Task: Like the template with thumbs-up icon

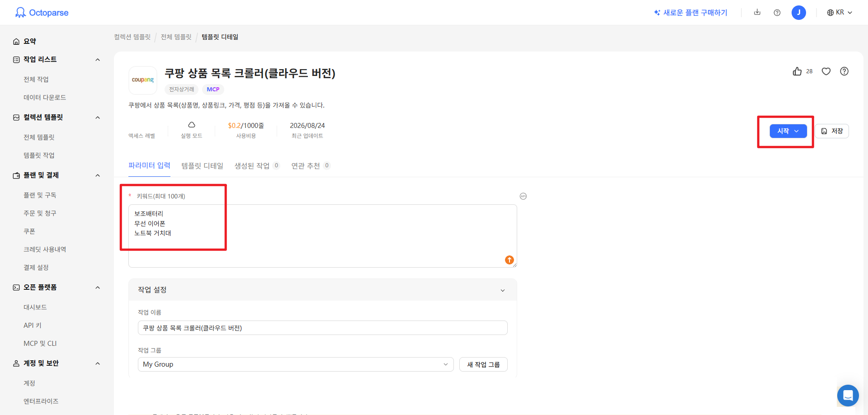Action: [x=797, y=71]
